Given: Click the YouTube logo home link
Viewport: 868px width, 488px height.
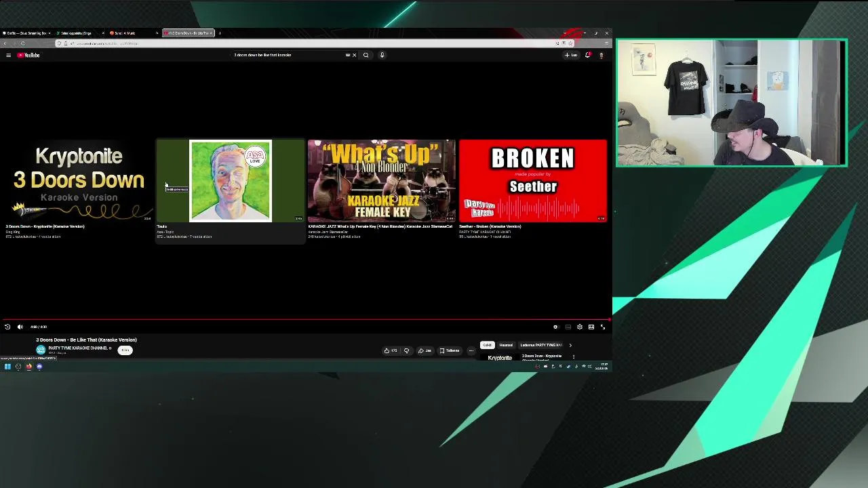Looking at the screenshot, I should tap(29, 55).
